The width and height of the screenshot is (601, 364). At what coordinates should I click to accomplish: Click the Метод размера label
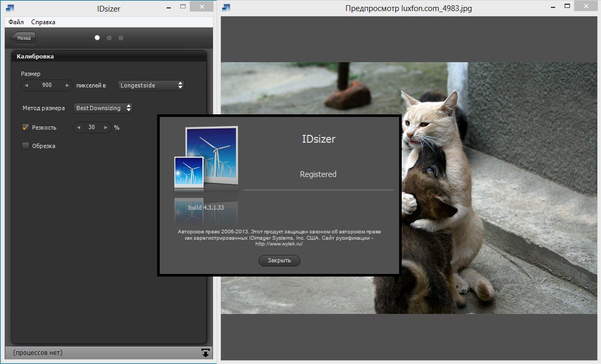[44, 108]
